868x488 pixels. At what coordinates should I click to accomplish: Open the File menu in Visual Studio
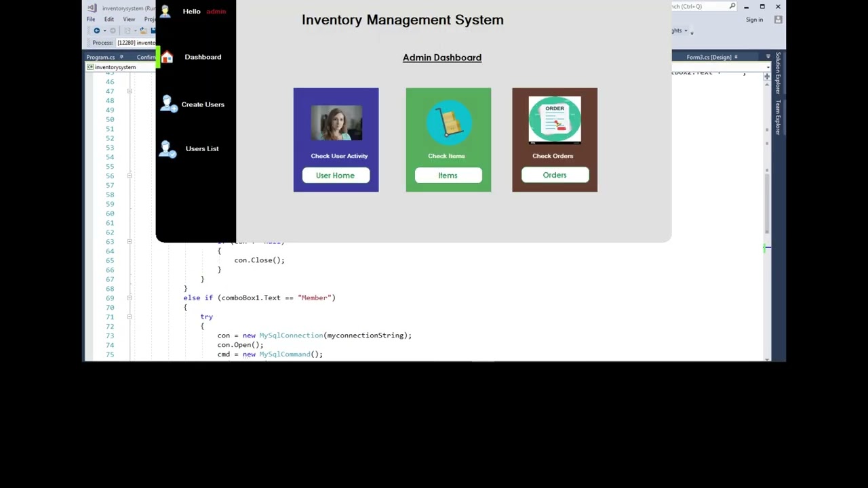(91, 19)
